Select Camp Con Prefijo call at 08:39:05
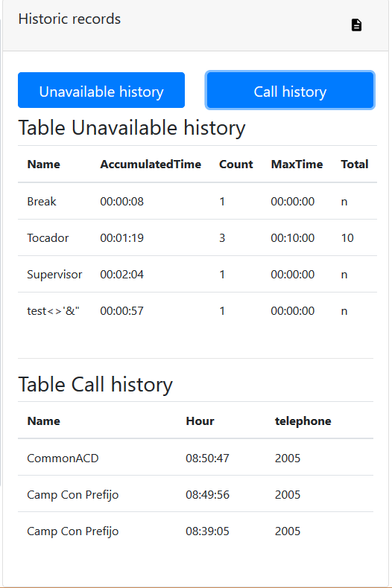This screenshot has width=392, height=588. point(195,530)
